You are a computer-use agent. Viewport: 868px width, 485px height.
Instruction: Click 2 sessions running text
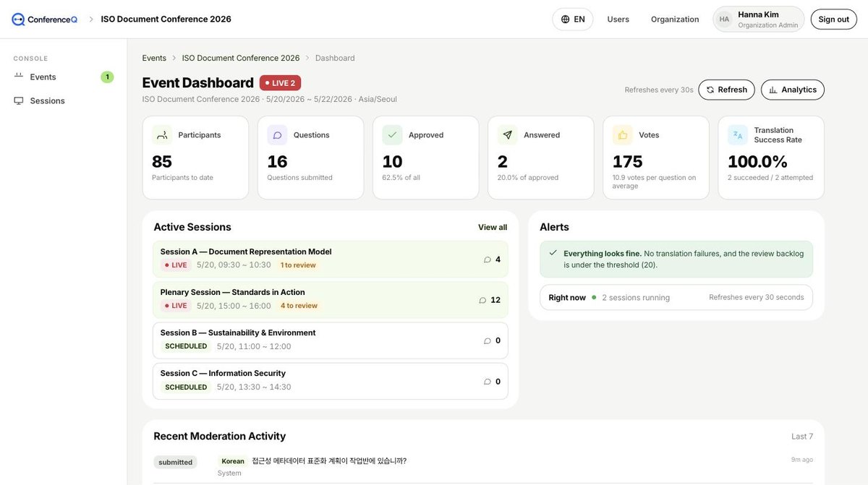coord(636,297)
